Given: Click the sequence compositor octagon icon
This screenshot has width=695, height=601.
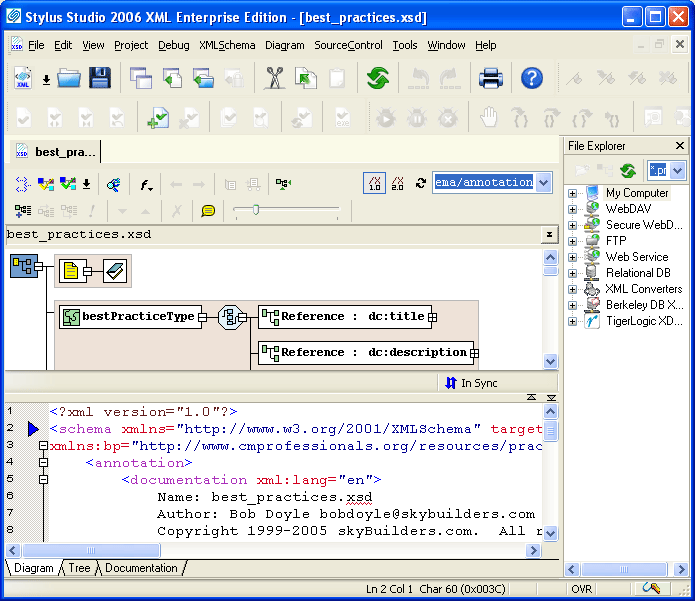Looking at the screenshot, I should [x=229, y=317].
